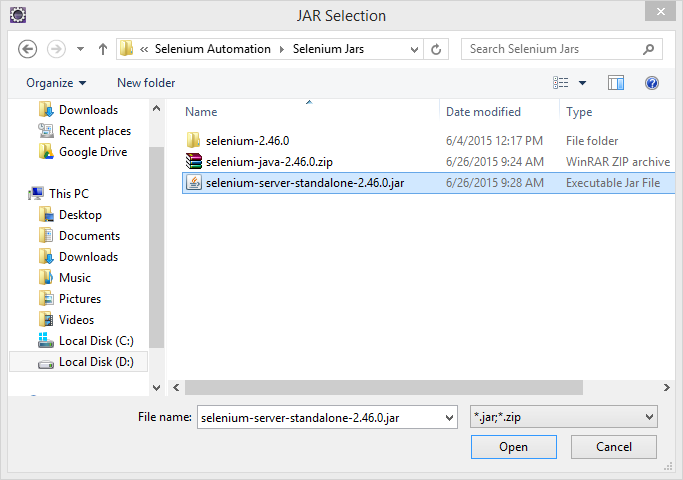Click the Videos folder icon
The width and height of the screenshot is (683, 480).
click(46, 320)
